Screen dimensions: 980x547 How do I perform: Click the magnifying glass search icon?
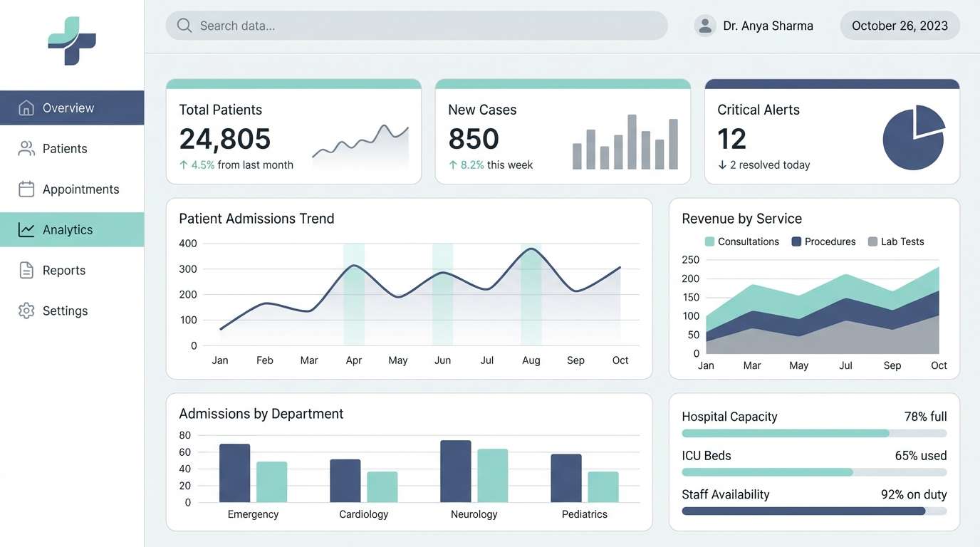point(184,25)
